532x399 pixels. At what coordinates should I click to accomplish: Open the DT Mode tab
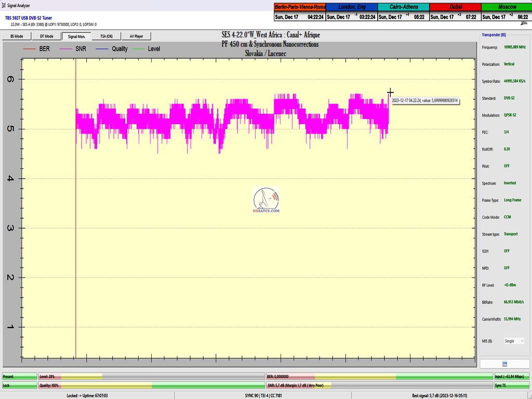point(46,36)
